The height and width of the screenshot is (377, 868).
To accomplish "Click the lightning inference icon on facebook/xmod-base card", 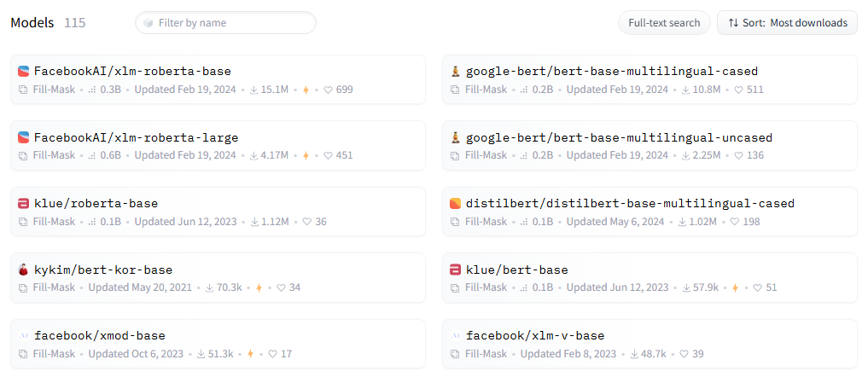I will point(250,354).
